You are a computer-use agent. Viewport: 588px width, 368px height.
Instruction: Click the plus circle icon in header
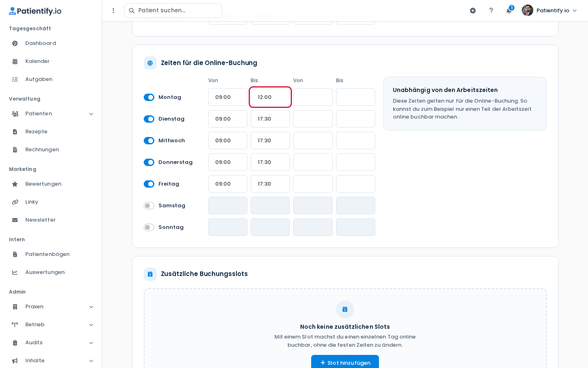point(473,11)
